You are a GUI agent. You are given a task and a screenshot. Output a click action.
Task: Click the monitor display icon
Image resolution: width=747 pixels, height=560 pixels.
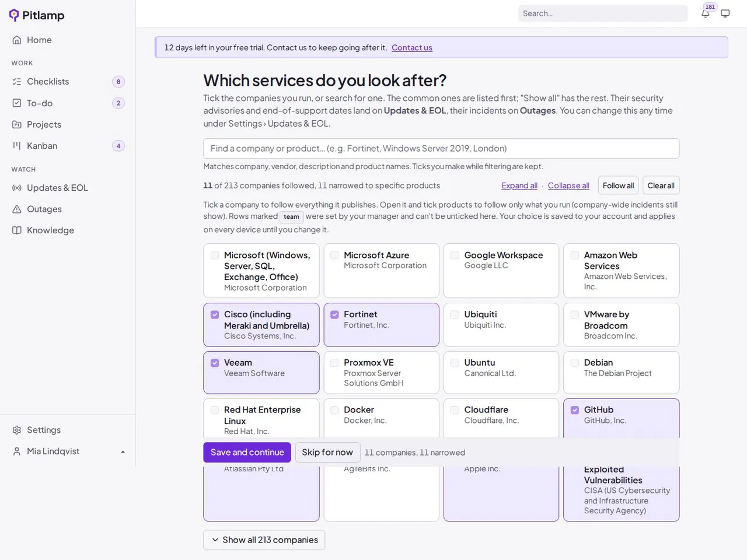point(725,13)
